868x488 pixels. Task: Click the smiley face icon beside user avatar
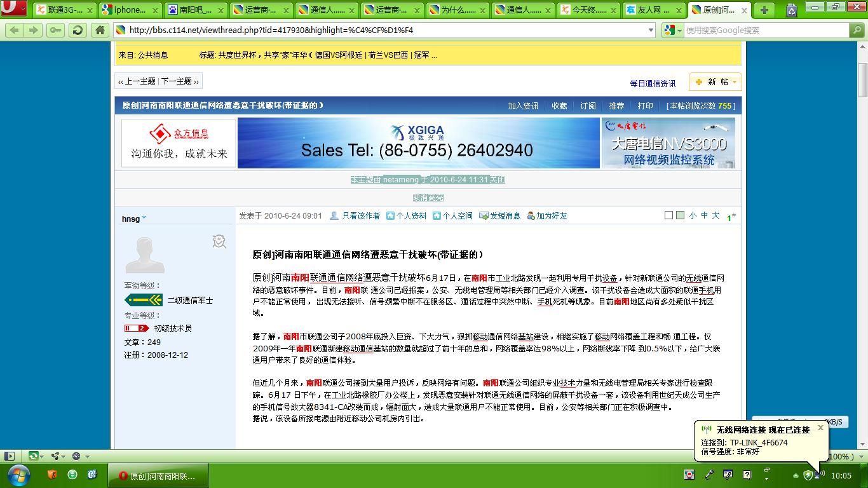(x=219, y=241)
